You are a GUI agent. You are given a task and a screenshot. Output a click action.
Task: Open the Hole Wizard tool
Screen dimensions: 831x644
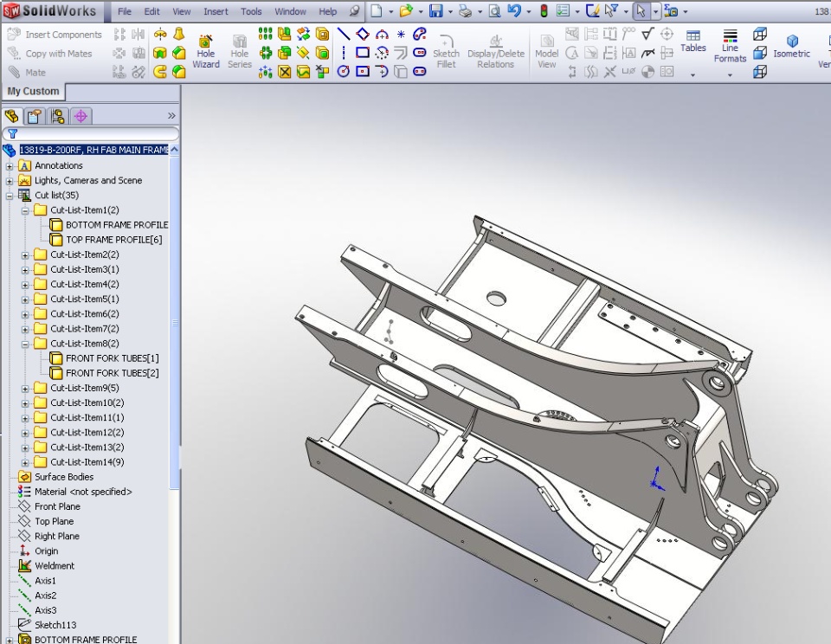tap(206, 52)
